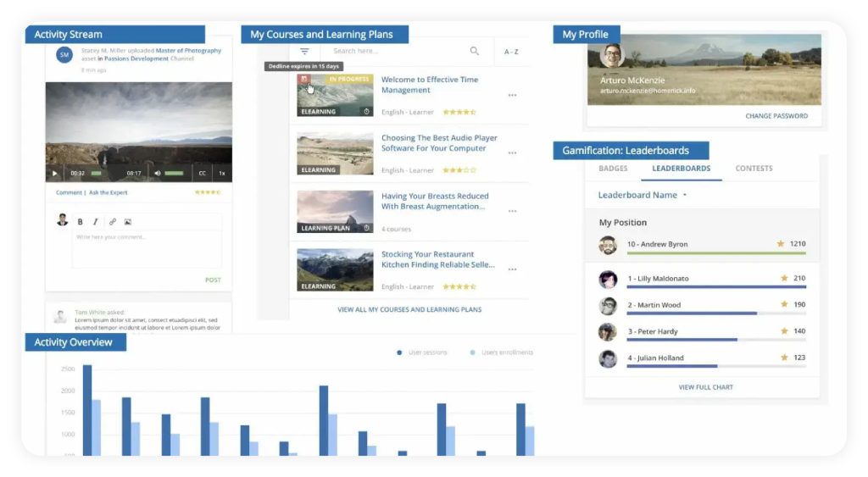
Task: Play the Master of Photography video
Action: [55, 173]
